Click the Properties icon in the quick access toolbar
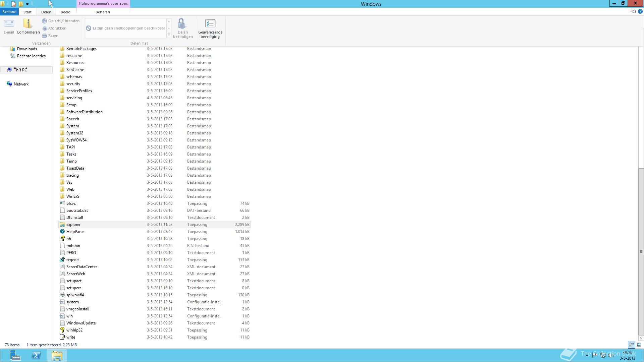Screen dimensions: 644x362 [x=14, y=4]
